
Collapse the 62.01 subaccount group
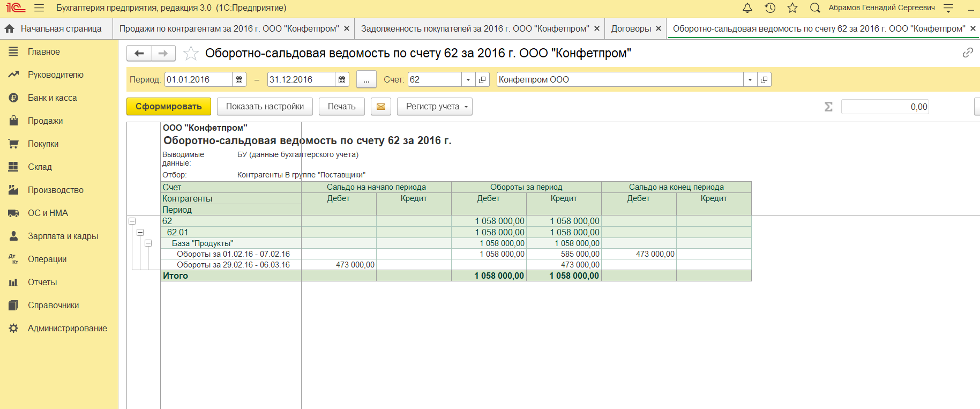click(140, 233)
